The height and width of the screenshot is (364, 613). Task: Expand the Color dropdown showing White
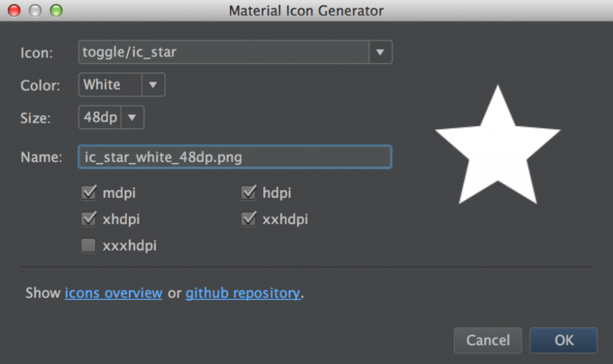tap(154, 84)
